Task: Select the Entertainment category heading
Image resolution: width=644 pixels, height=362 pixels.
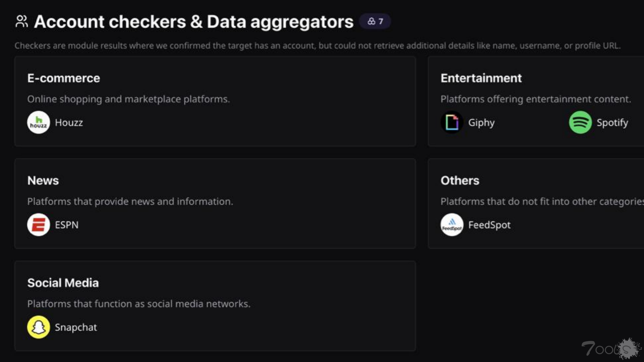Action: [x=481, y=78]
